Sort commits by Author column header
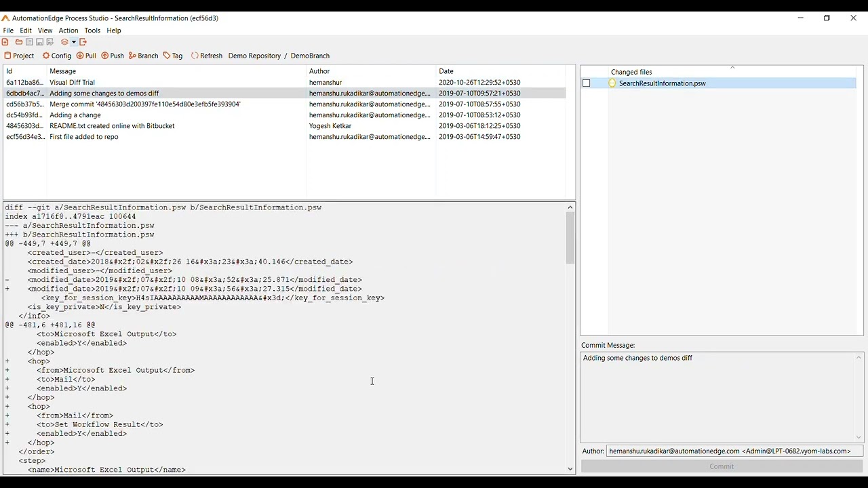Screen dimensions: 868x488 (371, 71)
